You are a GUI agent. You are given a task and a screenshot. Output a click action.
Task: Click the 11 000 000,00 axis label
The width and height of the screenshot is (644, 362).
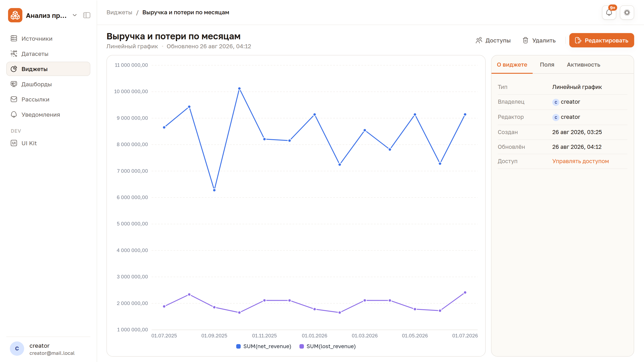(131, 65)
